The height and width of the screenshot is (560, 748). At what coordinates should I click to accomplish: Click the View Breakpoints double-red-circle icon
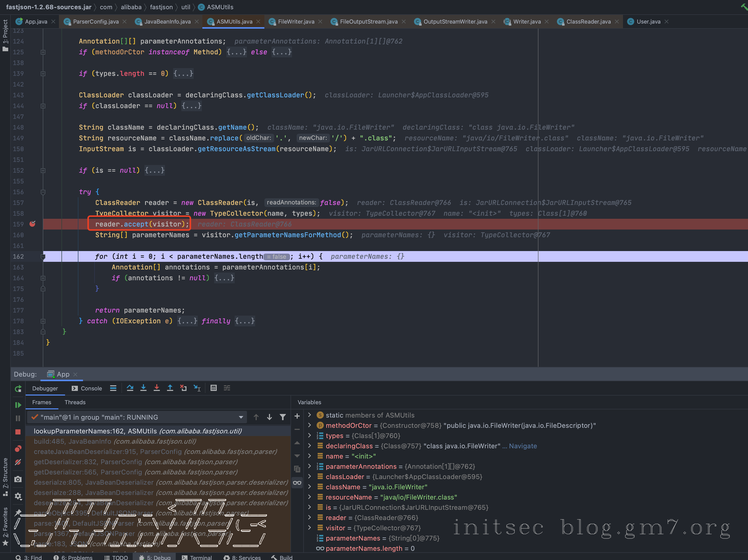(x=18, y=449)
